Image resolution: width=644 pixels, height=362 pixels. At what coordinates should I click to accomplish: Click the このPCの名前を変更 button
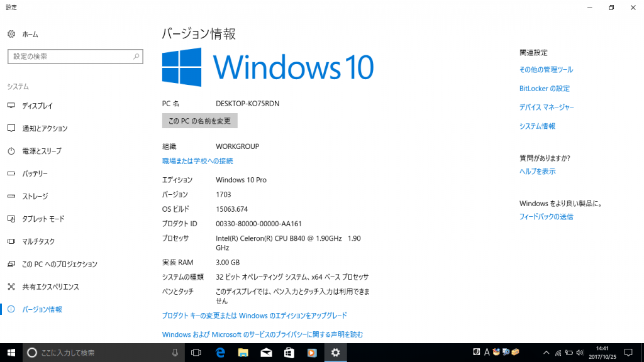click(199, 120)
